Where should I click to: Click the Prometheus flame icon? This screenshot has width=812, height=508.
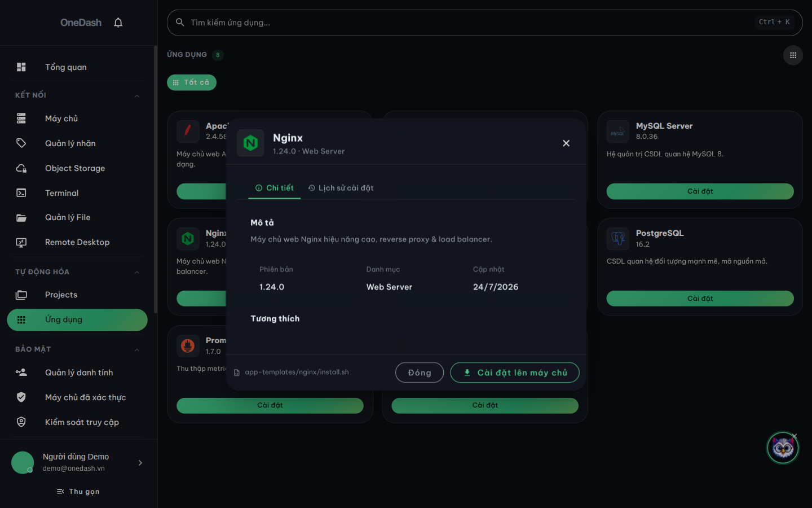[188, 345]
